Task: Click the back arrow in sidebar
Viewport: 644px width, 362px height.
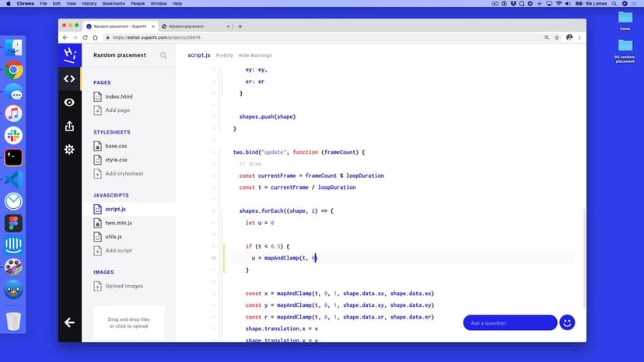Action: (69, 322)
